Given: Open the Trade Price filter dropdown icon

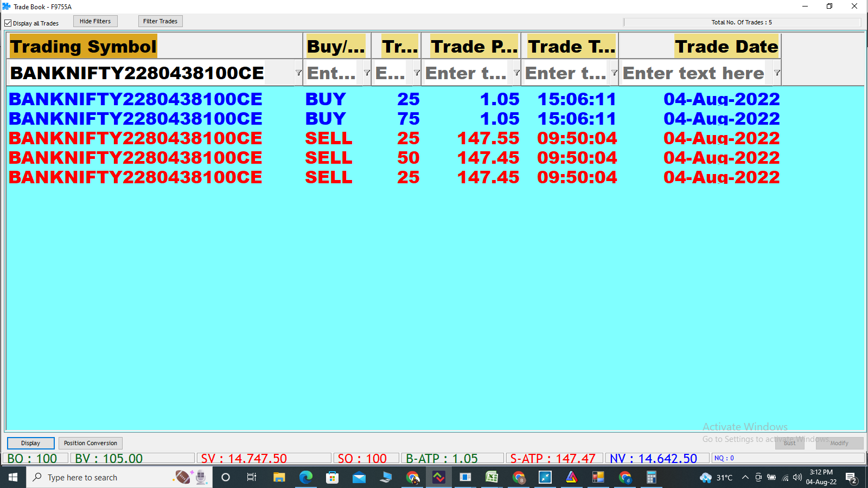Looking at the screenshot, I should click(516, 73).
